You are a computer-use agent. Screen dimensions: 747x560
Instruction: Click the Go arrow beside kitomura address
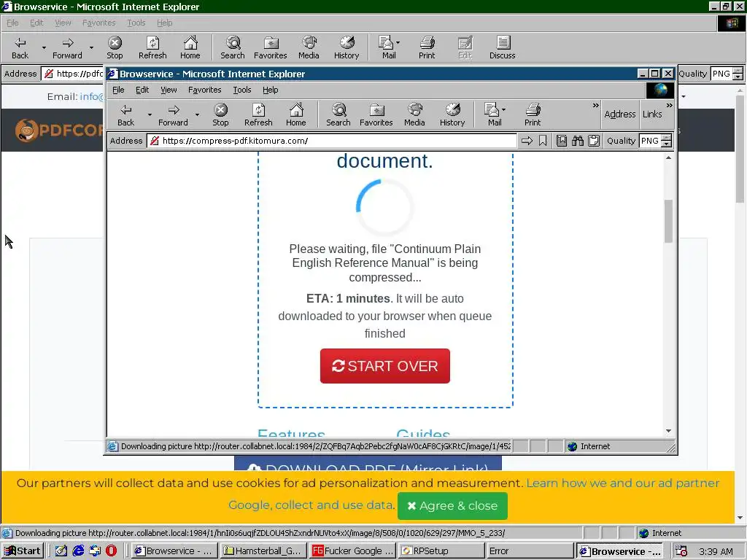click(527, 141)
